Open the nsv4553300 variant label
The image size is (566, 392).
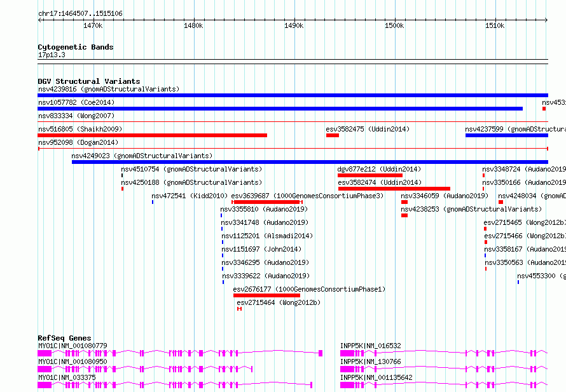click(x=541, y=276)
